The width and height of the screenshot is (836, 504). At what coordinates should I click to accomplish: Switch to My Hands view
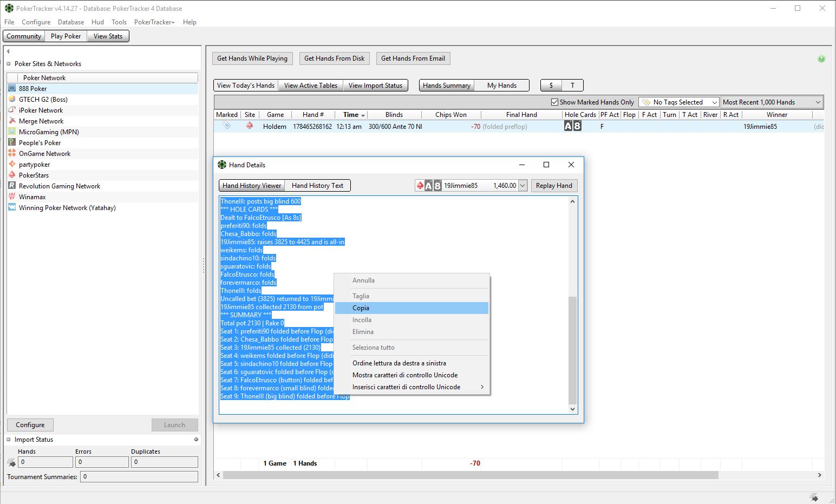(502, 86)
